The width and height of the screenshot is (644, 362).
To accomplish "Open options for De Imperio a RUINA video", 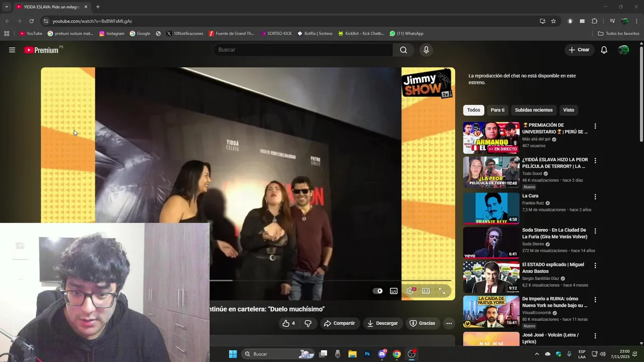I will click(x=595, y=299).
